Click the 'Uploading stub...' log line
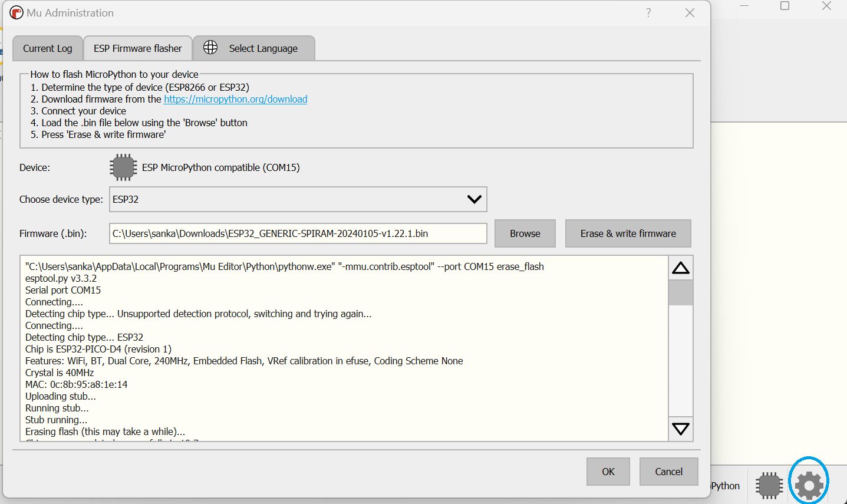Image resolution: width=847 pixels, height=504 pixels. pyautogui.click(x=60, y=396)
